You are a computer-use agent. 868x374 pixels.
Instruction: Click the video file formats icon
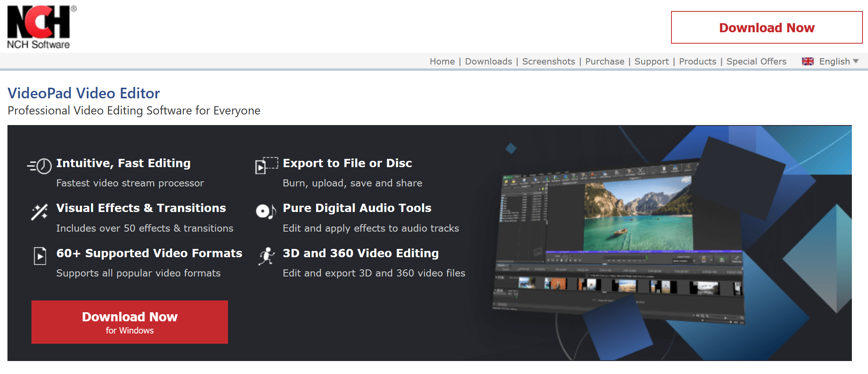point(40,256)
